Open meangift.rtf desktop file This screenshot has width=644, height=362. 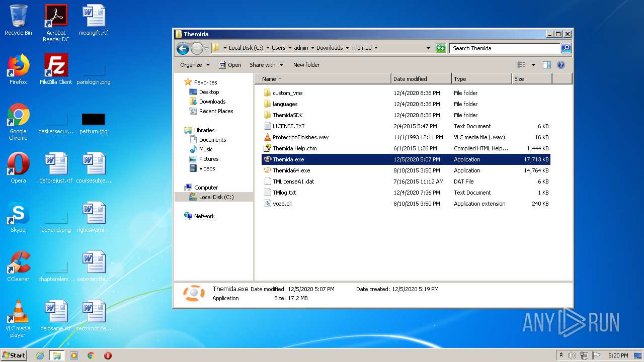tap(94, 20)
